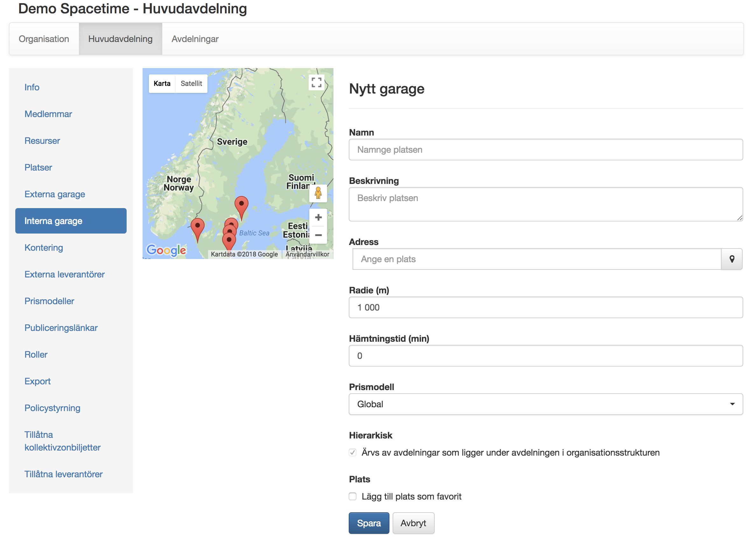Open the Organisation tab
756x546 pixels.
pyautogui.click(x=44, y=39)
